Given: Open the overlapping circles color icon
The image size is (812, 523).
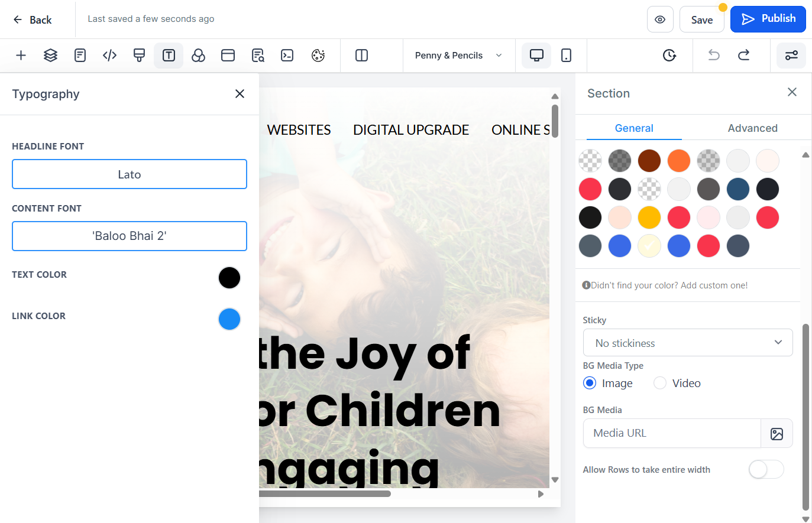Looking at the screenshot, I should point(198,56).
